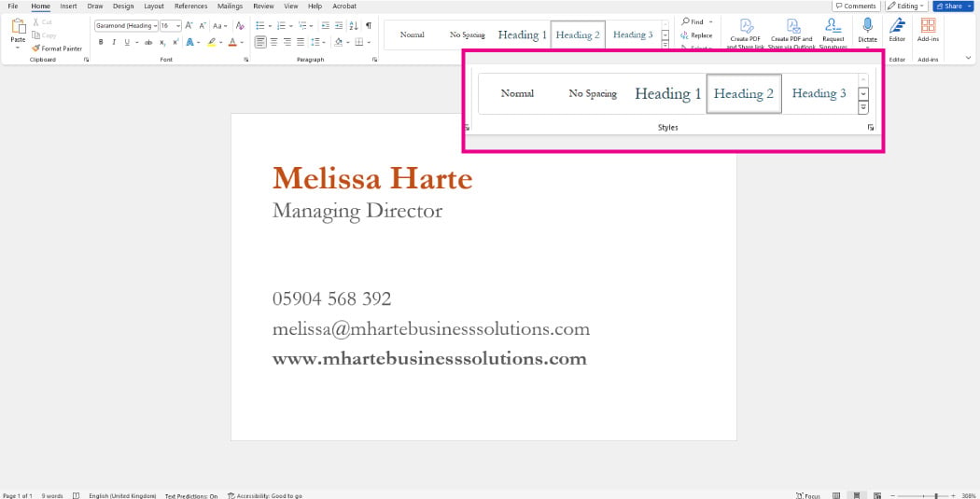980x499 pixels.
Task: Expand the multilevel list dropdown
Action: pos(311,25)
